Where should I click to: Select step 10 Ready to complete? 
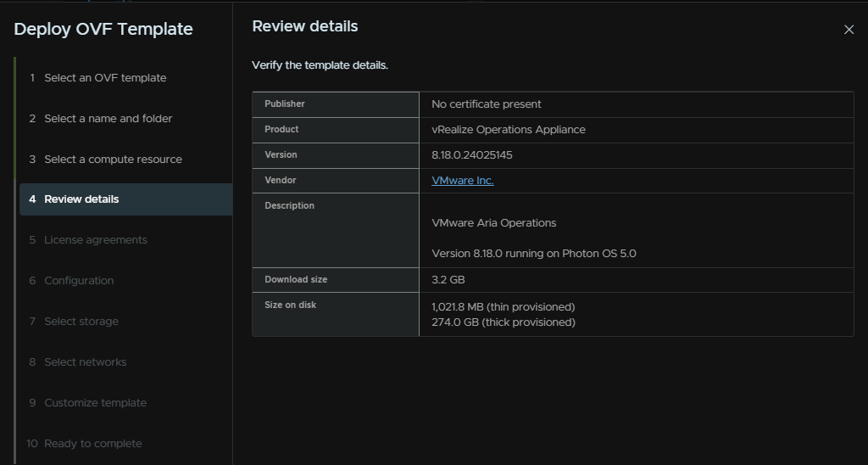(x=84, y=444)
